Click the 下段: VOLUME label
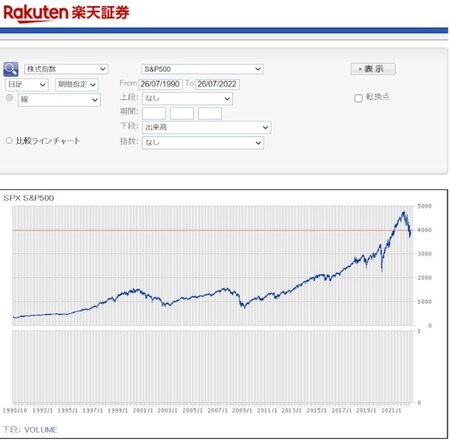The height and width of the screenshot is (440, 450). pyautogui.click(x=30, y=430)
